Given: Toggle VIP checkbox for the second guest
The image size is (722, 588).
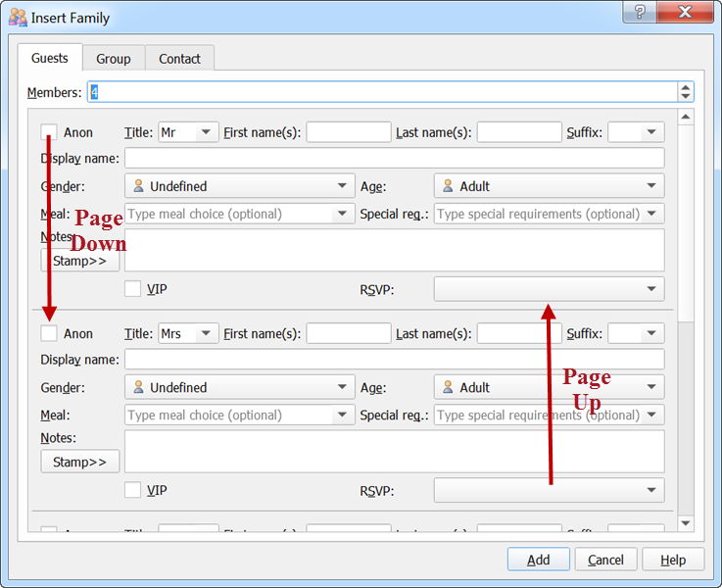Looking at the screenshot, I should click(x=133, y=490).
